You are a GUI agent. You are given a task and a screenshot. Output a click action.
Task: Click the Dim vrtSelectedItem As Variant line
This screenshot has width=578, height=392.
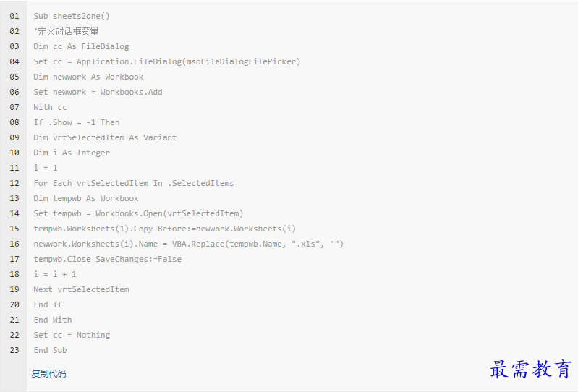105,137
